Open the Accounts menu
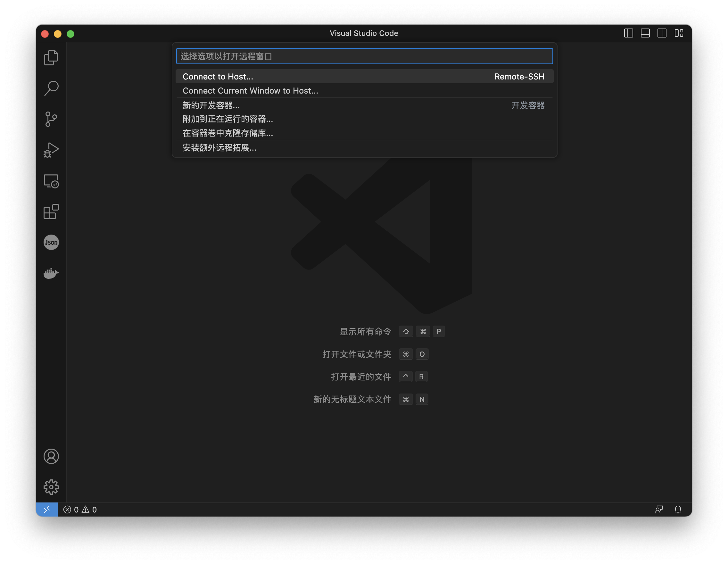This screenshot has width=728, height=564. point(51,456)
